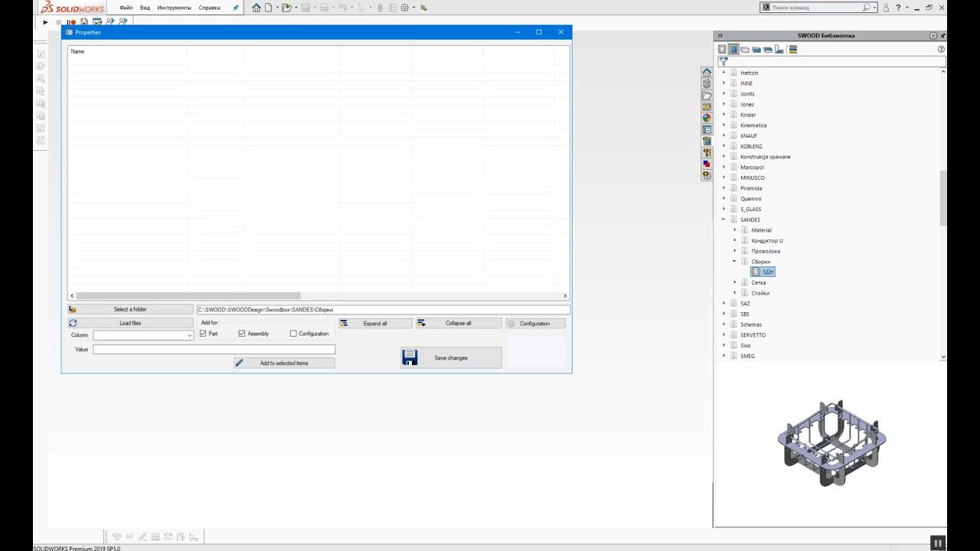Click the 3D model preview thumbnail
Screen dimensions: 980x551
point(831,442)
